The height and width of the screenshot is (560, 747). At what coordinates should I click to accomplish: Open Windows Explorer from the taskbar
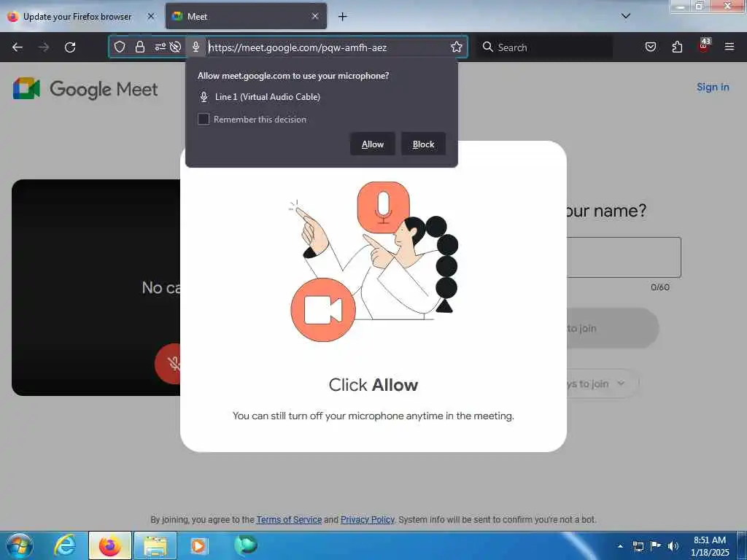(x=155, y=545)
